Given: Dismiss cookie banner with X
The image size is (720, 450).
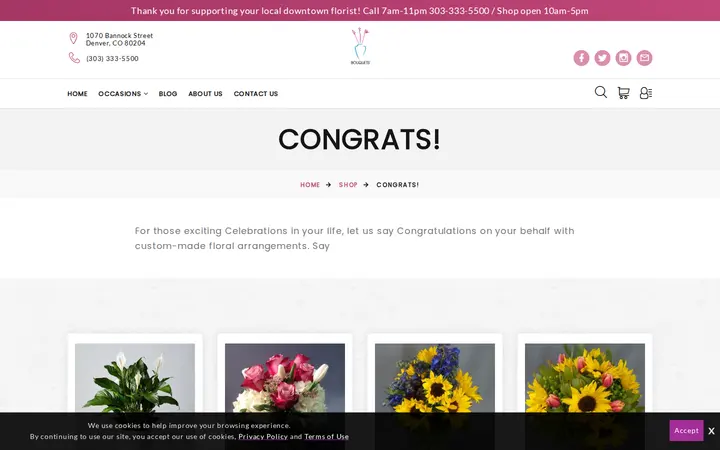Looking at the screenshot, I should pyautogui.click(x=711, y=431).
